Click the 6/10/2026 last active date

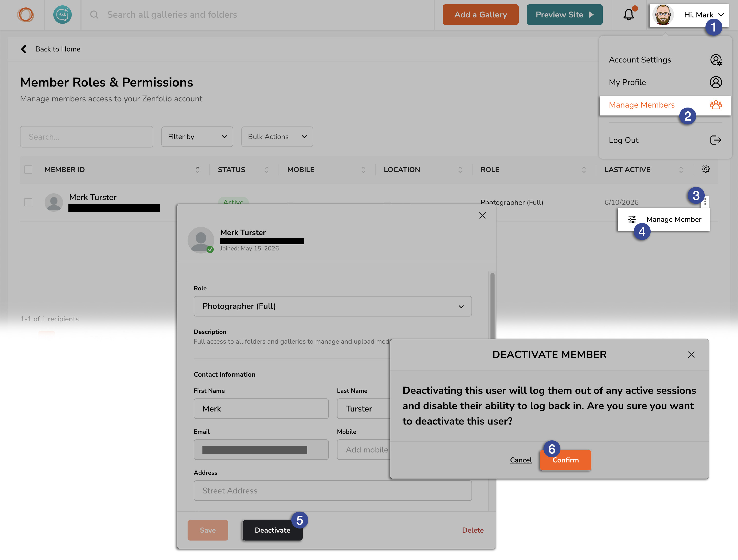(x=621, y=202)
